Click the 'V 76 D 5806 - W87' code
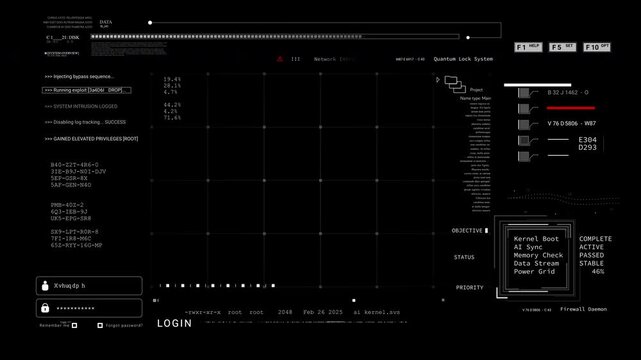This screenshot has height=360, width=641. click(x=572, y=123)
